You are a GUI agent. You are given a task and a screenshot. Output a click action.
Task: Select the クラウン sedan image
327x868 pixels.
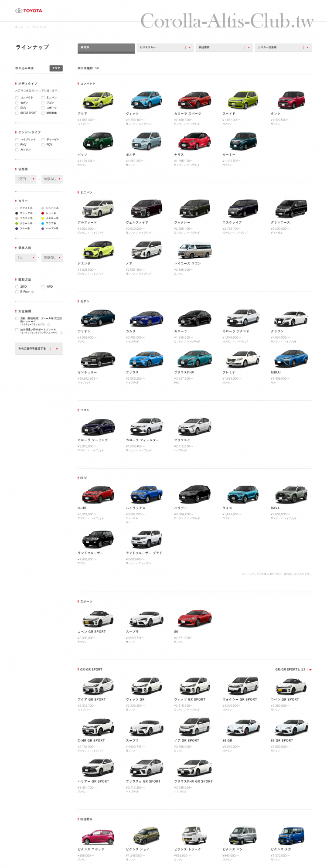pos(291,318)
